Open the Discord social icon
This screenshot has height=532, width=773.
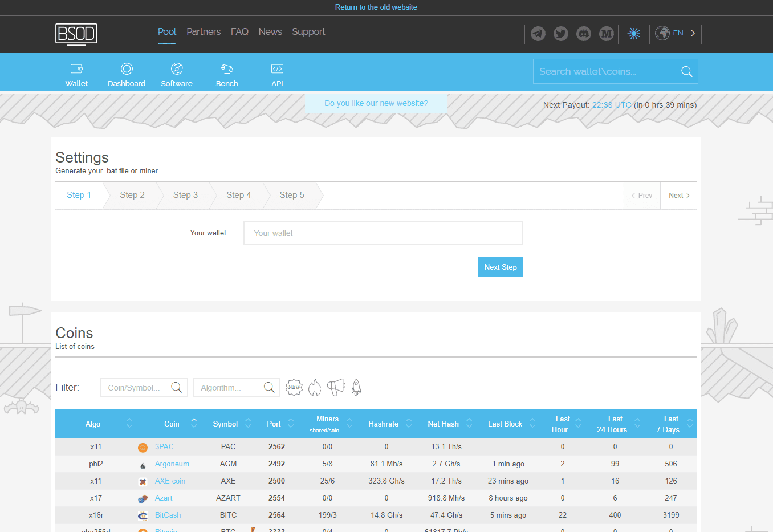584,34
